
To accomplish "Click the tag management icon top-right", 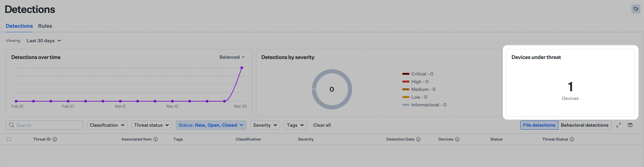I will point(635,9).
